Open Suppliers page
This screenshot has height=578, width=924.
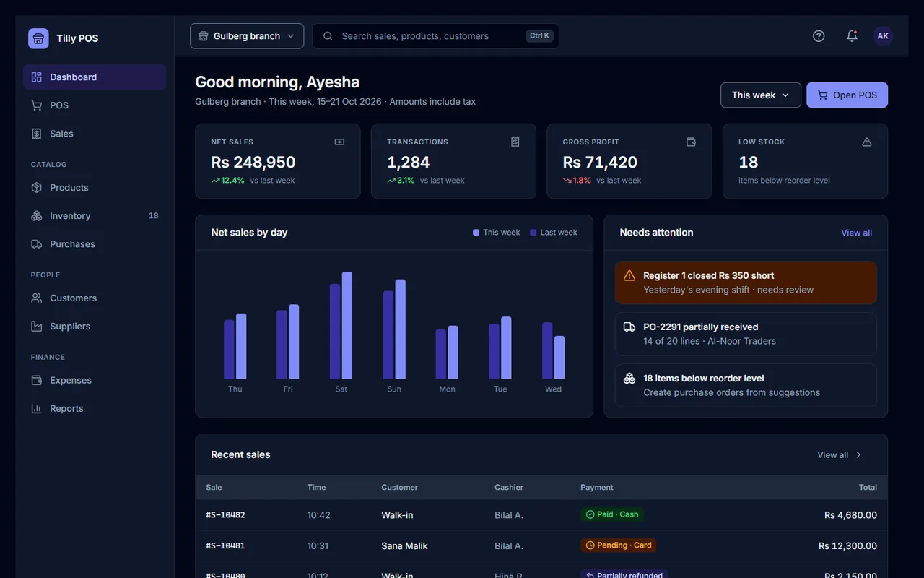95,327
